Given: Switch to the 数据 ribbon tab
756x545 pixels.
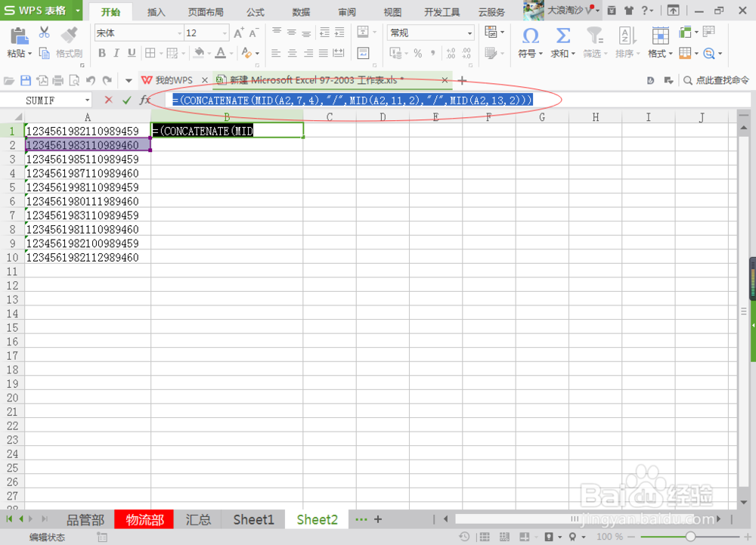Looking at the screenshot, I should [x=301, y=12].
